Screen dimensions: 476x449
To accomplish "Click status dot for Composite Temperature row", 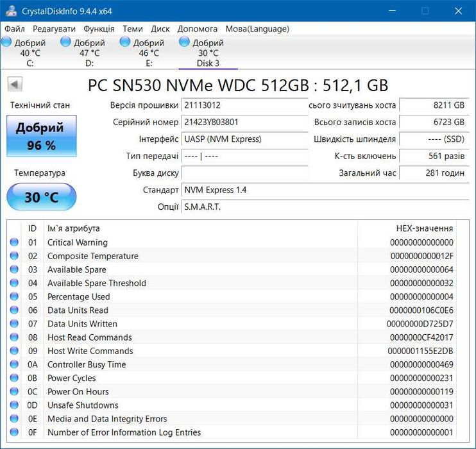I will (14, 256).
